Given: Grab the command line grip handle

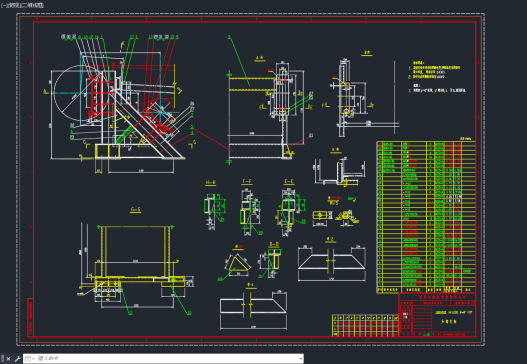Looking at the screenshot, I should (x=3, y=359).
